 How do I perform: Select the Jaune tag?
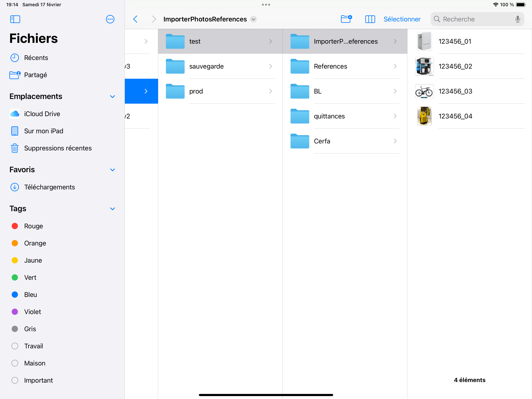coord(62,260)
